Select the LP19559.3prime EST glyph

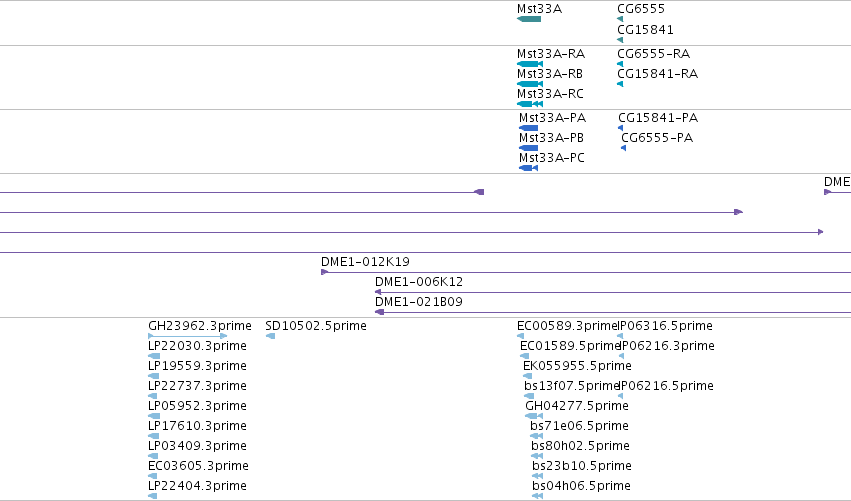coord(154,376)
